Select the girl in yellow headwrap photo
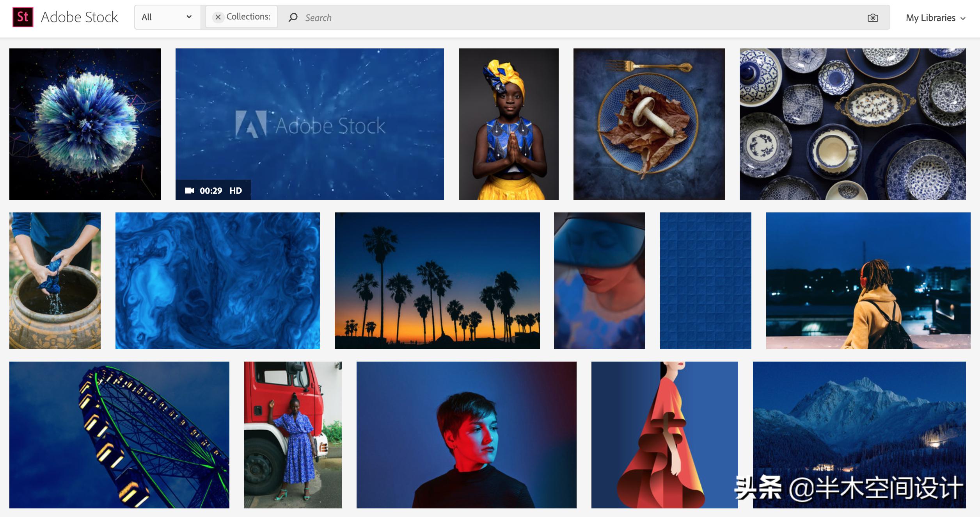This screenshot has height=517, width=980. [x=508, y=124]
